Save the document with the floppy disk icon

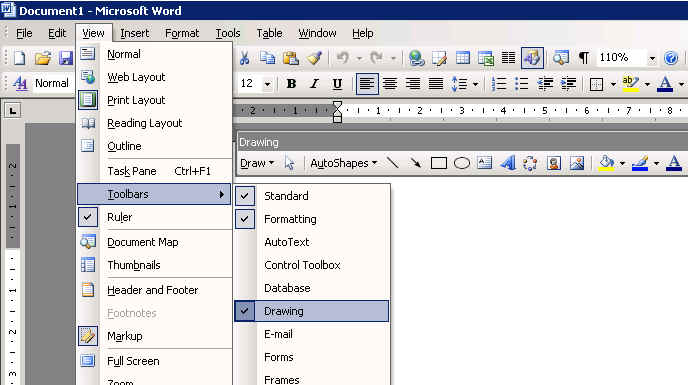(x=66, y=58)
